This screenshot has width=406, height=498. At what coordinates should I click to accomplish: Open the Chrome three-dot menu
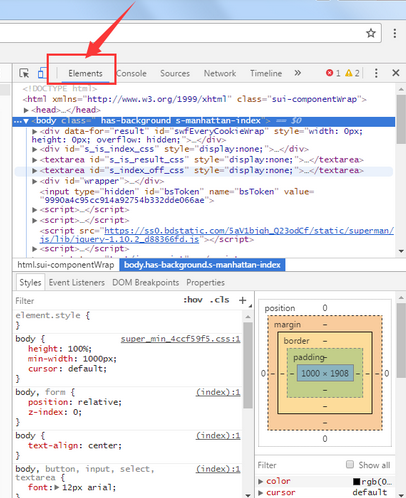pyautogui.click(x=395, y=33)
